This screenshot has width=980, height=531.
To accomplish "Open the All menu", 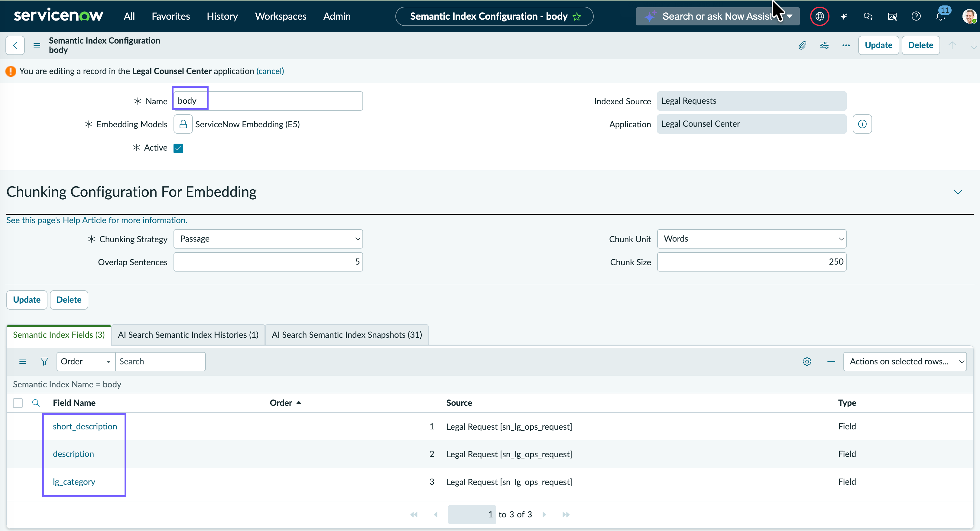I will coord(129,16).
